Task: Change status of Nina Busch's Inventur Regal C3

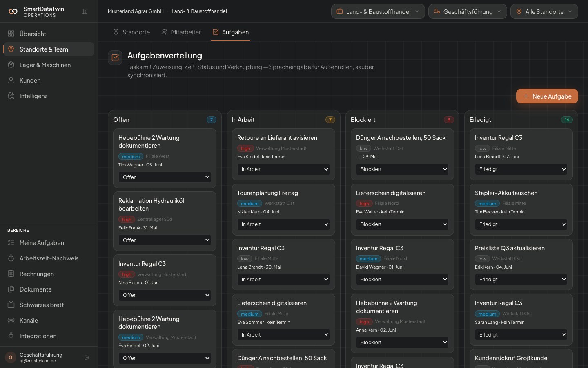Action: click(165, 295)
